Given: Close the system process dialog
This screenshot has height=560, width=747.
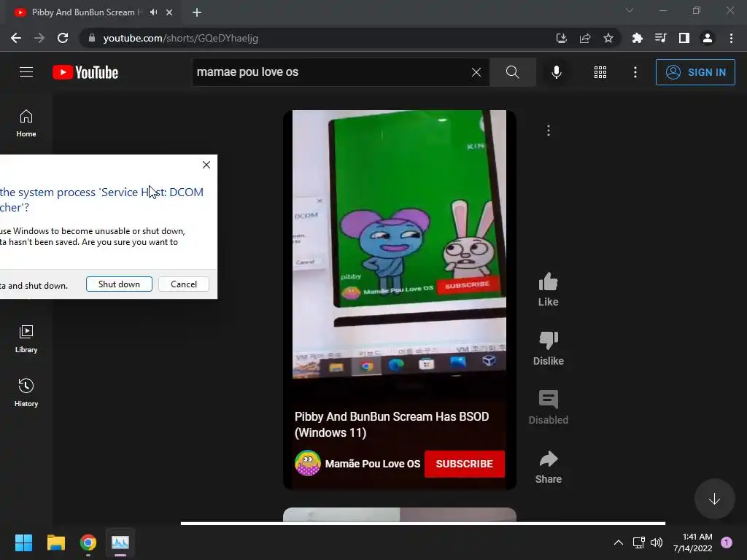Looking at the screenshot, I should (206, 165).
